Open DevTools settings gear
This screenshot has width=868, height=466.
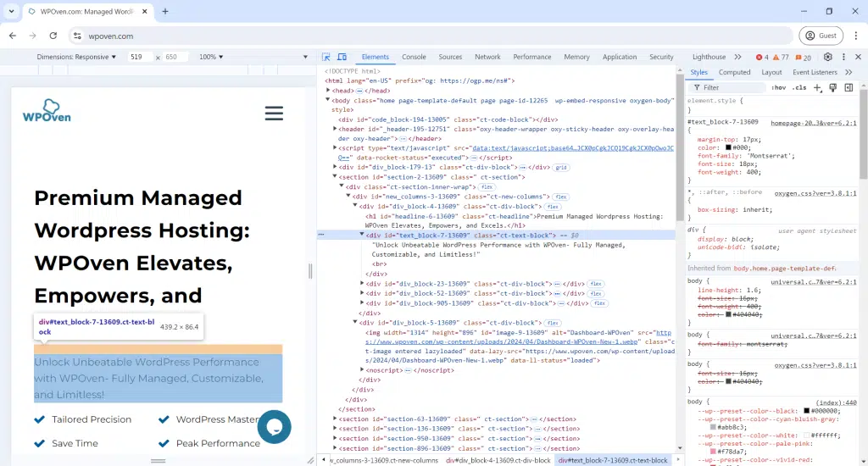(x=828, y=57)
